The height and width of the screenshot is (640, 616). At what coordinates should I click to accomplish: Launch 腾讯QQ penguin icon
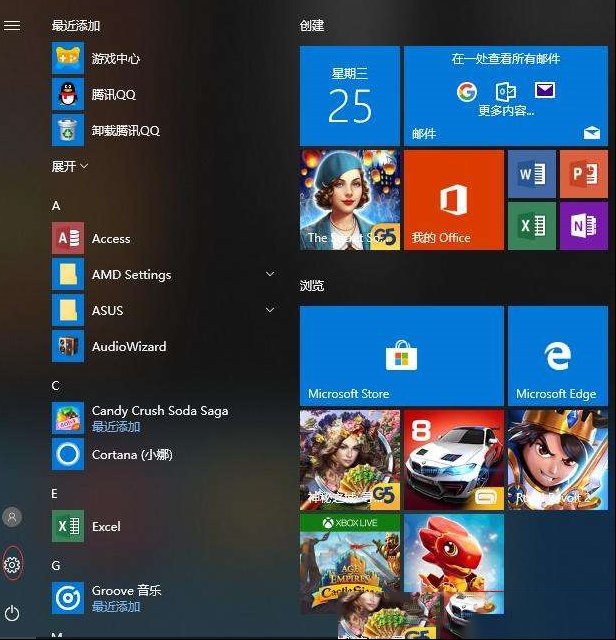coord(68,94)
